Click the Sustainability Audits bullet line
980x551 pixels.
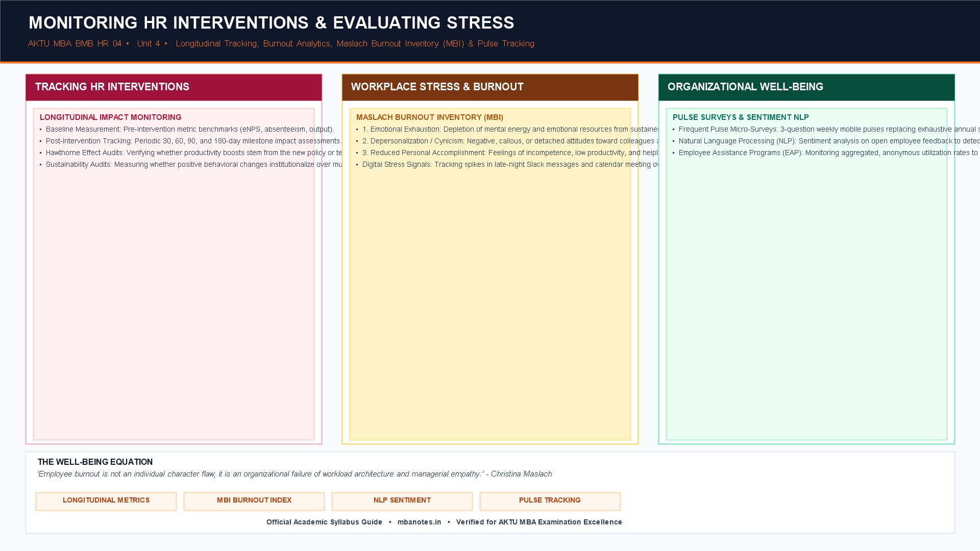tap(191, 165)
